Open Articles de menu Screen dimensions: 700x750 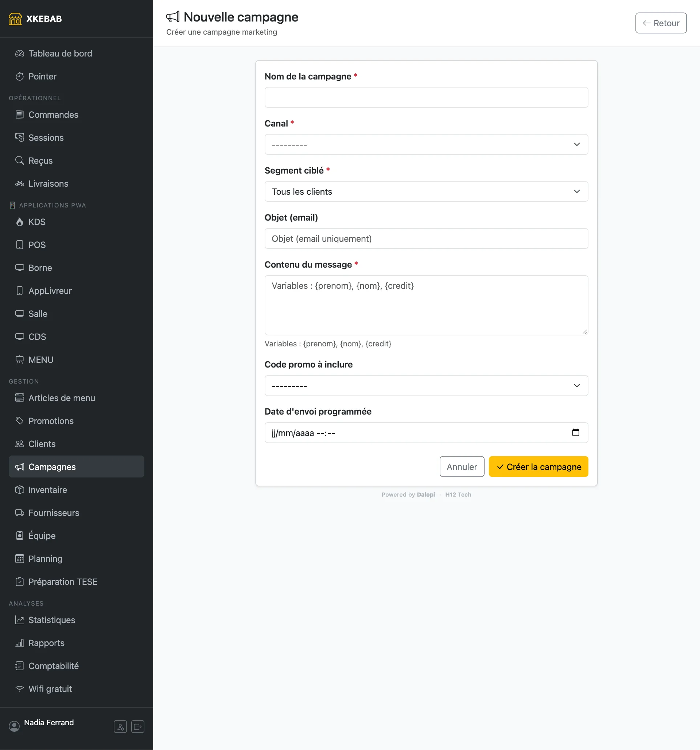click(76, 398)
